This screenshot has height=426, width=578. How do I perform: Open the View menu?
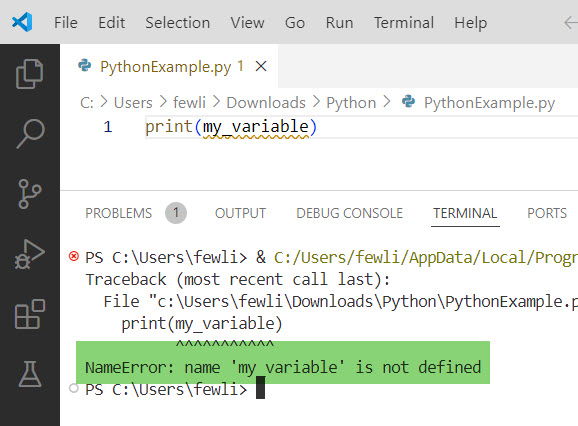click(247, 23)
